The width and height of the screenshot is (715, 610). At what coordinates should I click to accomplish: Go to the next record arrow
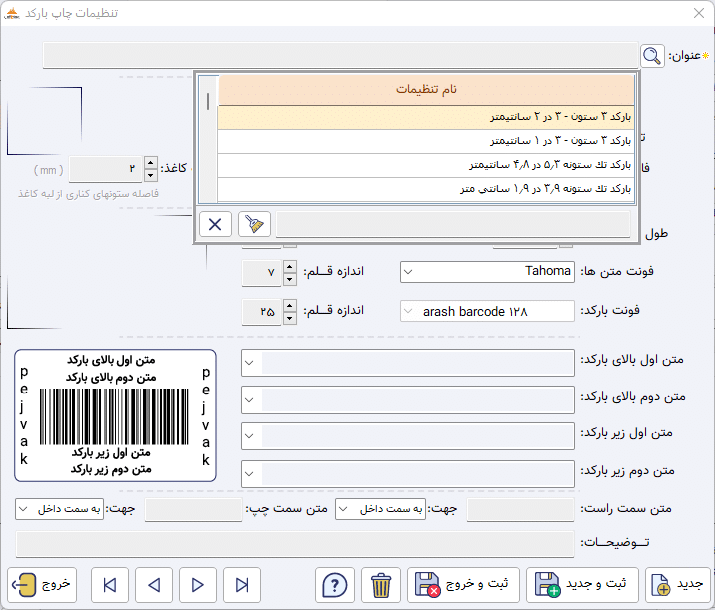198,585
